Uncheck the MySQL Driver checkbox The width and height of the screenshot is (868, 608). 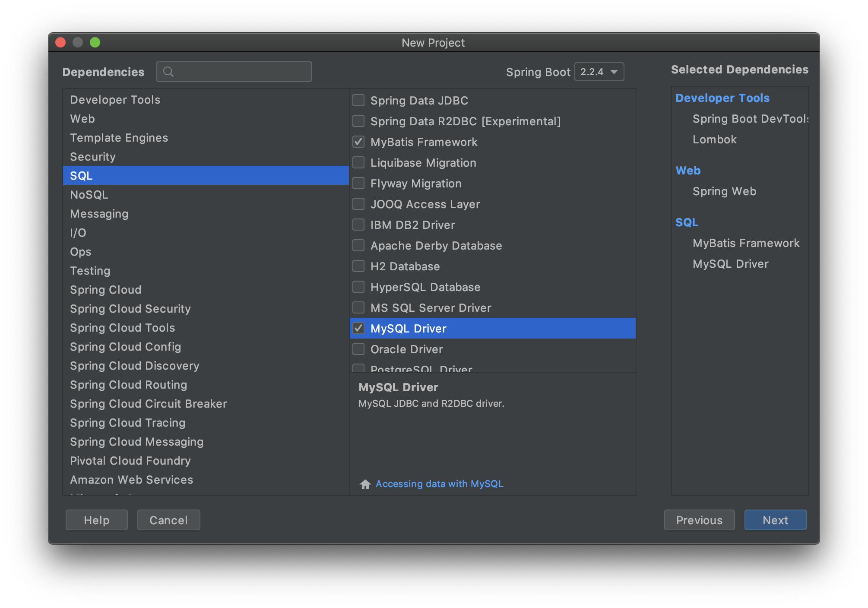pos(358,329)
